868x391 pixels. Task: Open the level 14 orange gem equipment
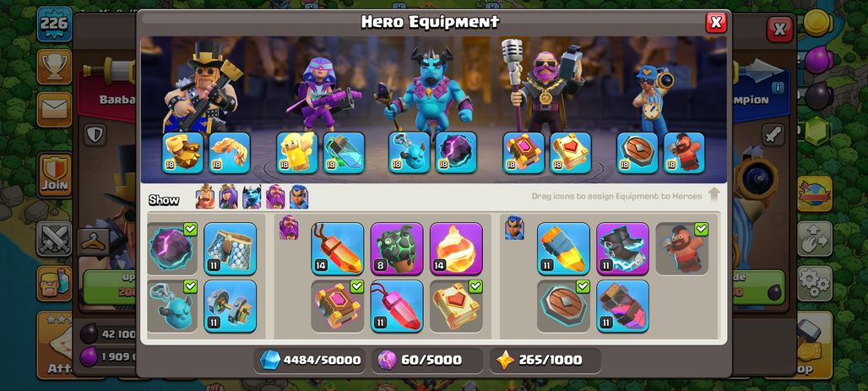pyautogui.click(x=337, y=248)
